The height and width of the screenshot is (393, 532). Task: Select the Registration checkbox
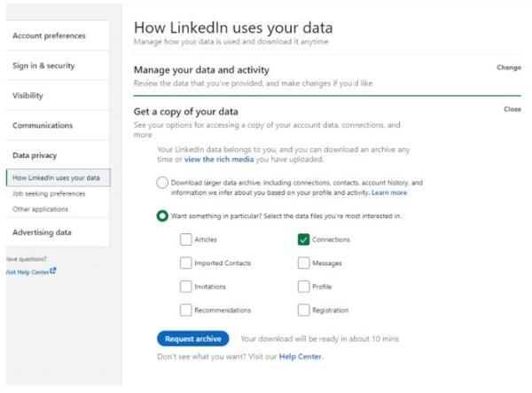[x=303, y=310]
